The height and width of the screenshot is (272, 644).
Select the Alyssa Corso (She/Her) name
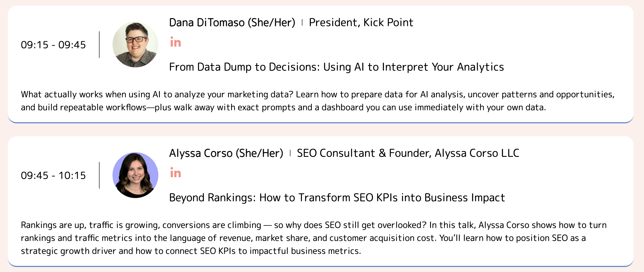pos(226,153)
